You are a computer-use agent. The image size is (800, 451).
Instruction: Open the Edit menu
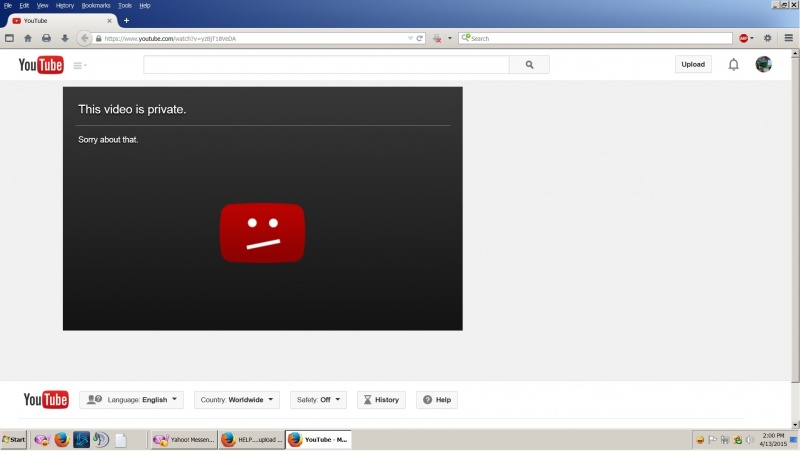[x=24, y=6]
